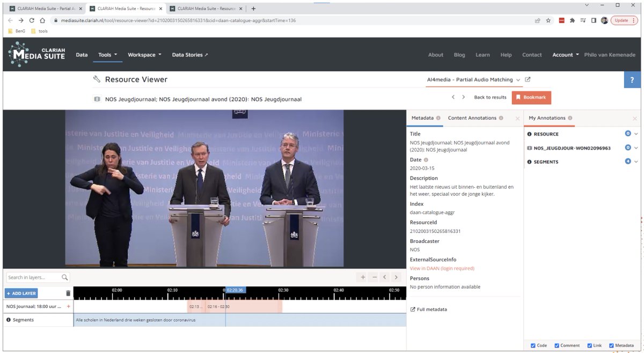
Task: Close the My Annotations panel with the X
Action: coord(635,119)
